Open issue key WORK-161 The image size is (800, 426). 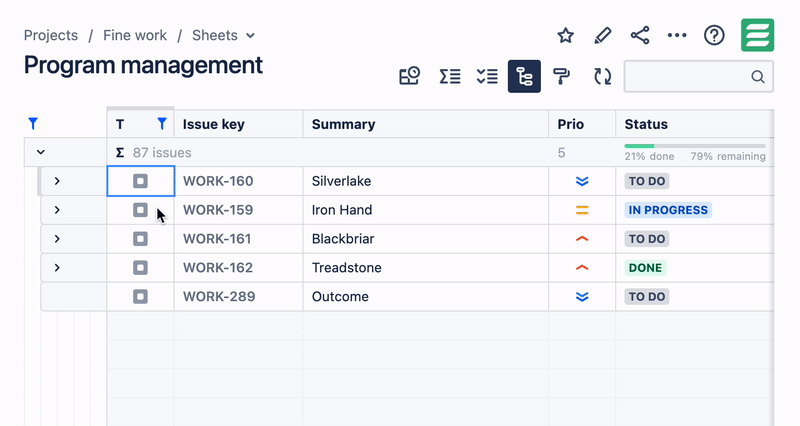[217, 239]
